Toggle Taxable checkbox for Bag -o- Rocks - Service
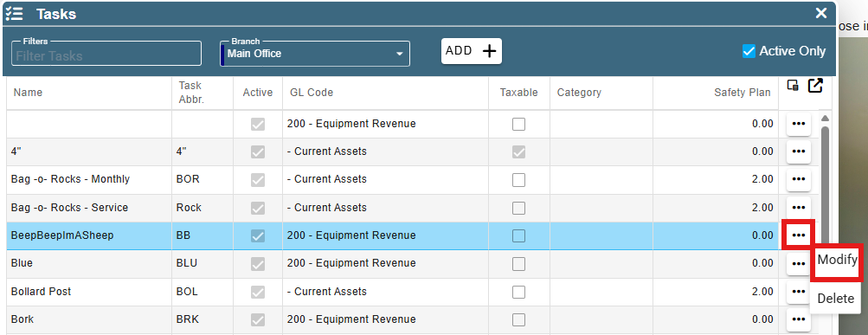Image resolution: width=868 pixels, height=335 pixels. click(x=518, y=208)
